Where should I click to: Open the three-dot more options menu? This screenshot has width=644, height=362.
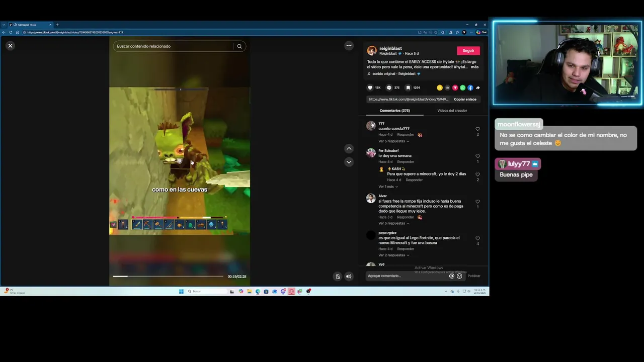pyautogui.click(x=349, y=46)
